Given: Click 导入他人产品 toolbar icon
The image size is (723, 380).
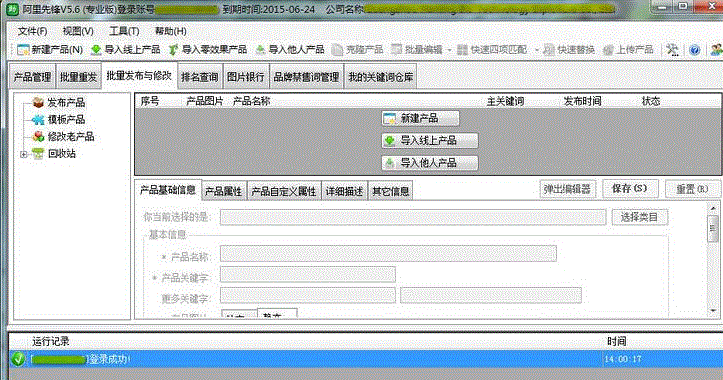Looking at the screenshot, I should [290, 49].
